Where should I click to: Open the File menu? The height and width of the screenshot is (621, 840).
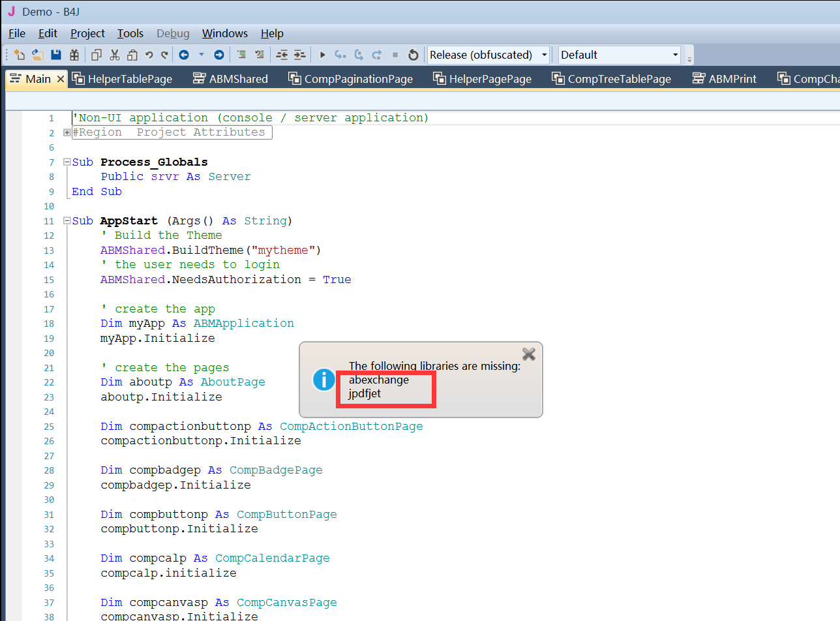click(17, 33)
